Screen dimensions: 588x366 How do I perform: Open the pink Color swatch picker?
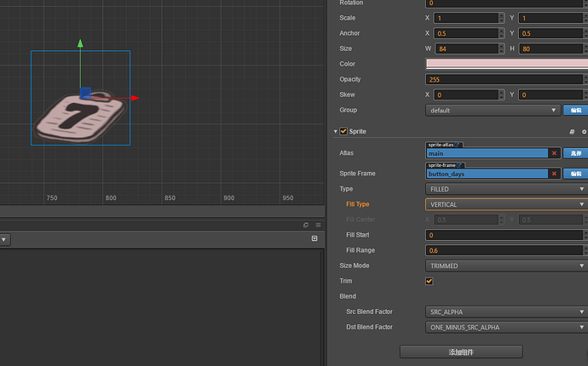[507, 64]
